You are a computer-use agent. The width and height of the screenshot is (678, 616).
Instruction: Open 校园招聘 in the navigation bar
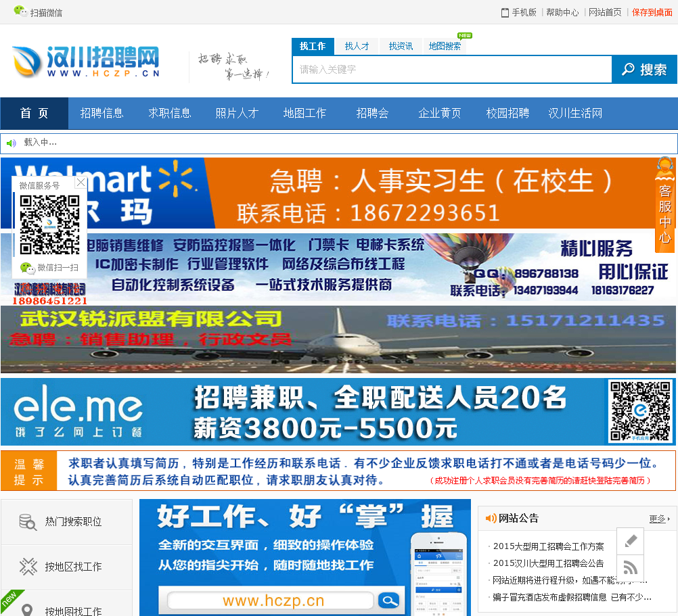[507, 113]
